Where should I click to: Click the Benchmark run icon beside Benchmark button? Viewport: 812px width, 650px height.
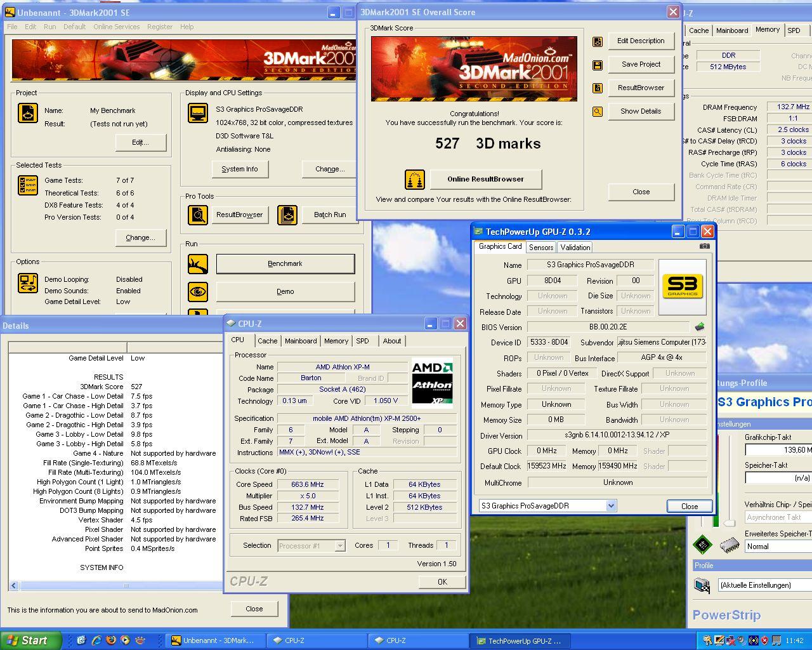[198, 263]
